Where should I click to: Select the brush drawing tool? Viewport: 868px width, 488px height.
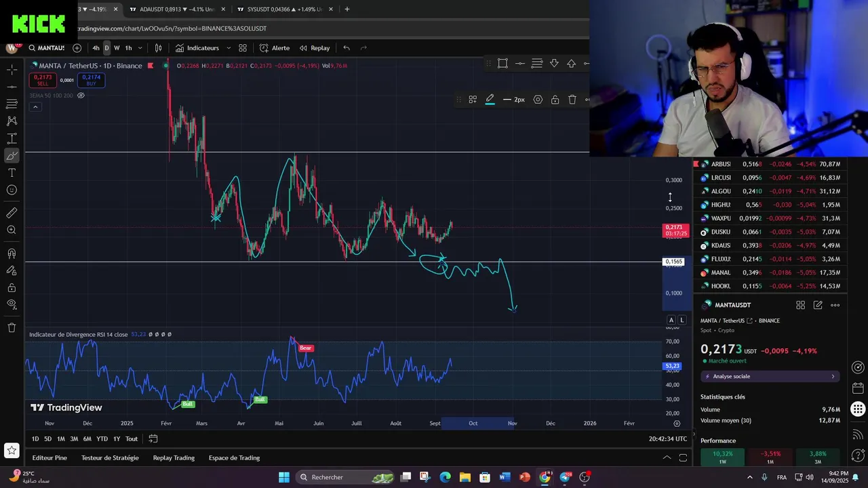[12, 156]
